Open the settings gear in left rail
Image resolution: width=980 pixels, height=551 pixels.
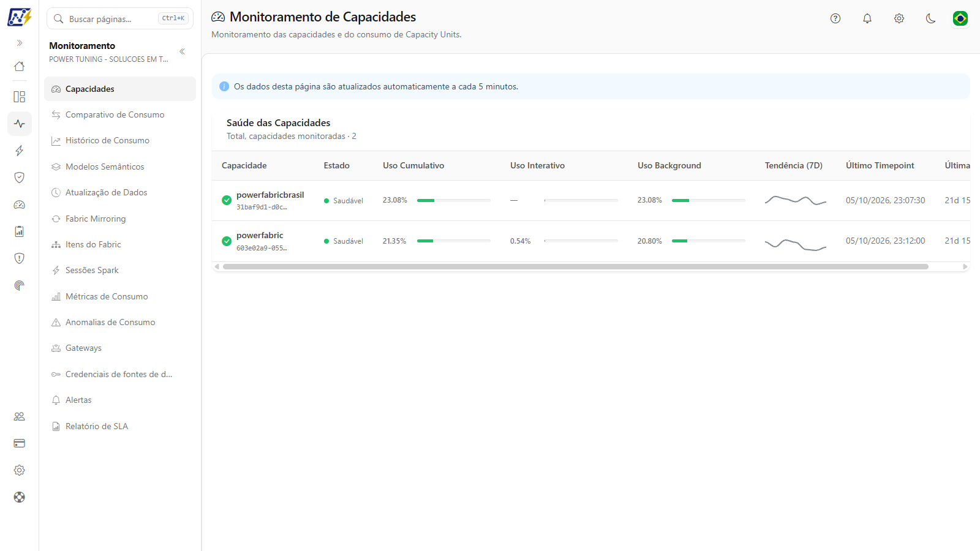pos(20,470)
